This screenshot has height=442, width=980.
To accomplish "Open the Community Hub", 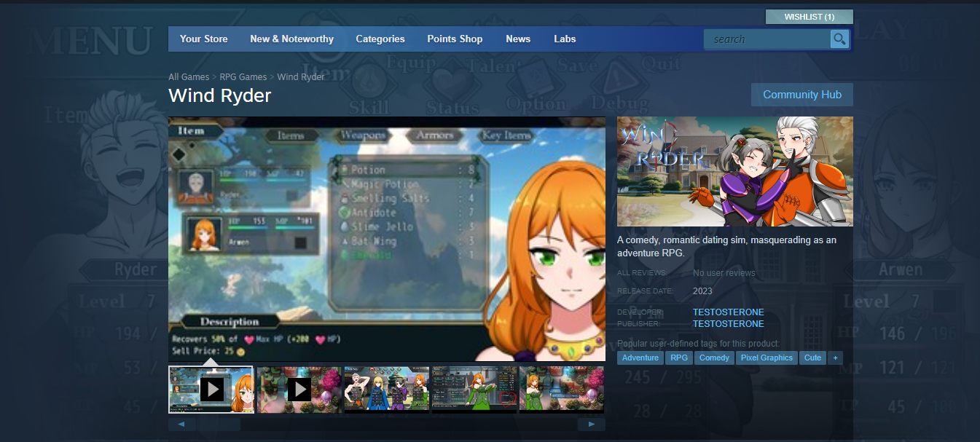I will 802,95.
